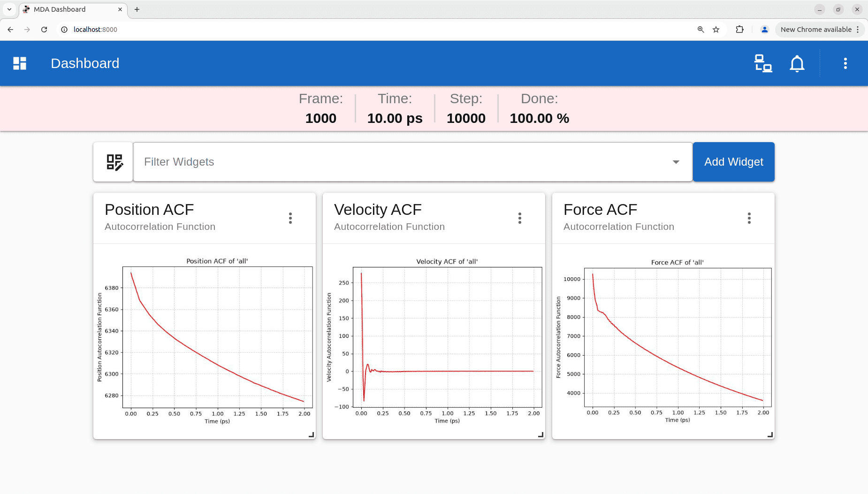Expand the Filter Widgets dropdown arrow
Screen dimensions: 868x494
point(676,162)
